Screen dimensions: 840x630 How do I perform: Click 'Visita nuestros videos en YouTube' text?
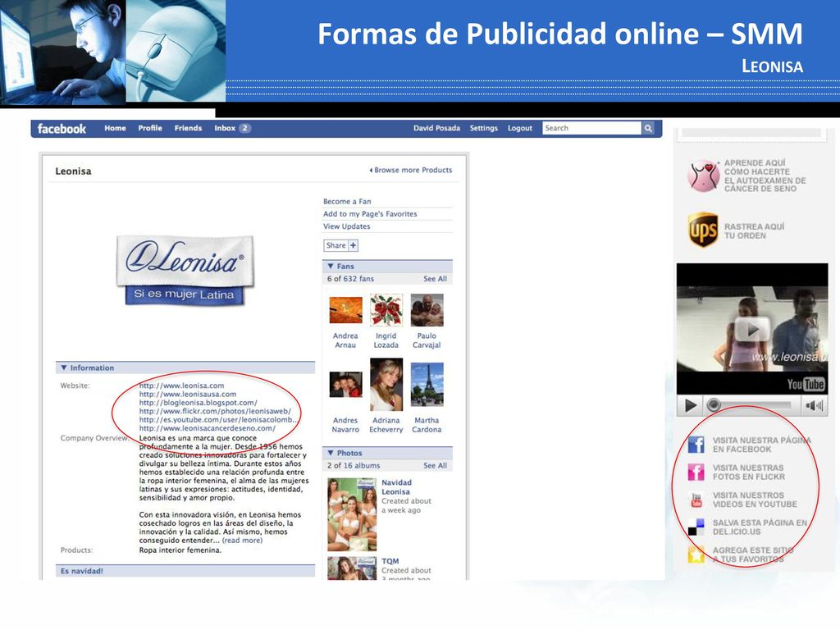point(755,500)
